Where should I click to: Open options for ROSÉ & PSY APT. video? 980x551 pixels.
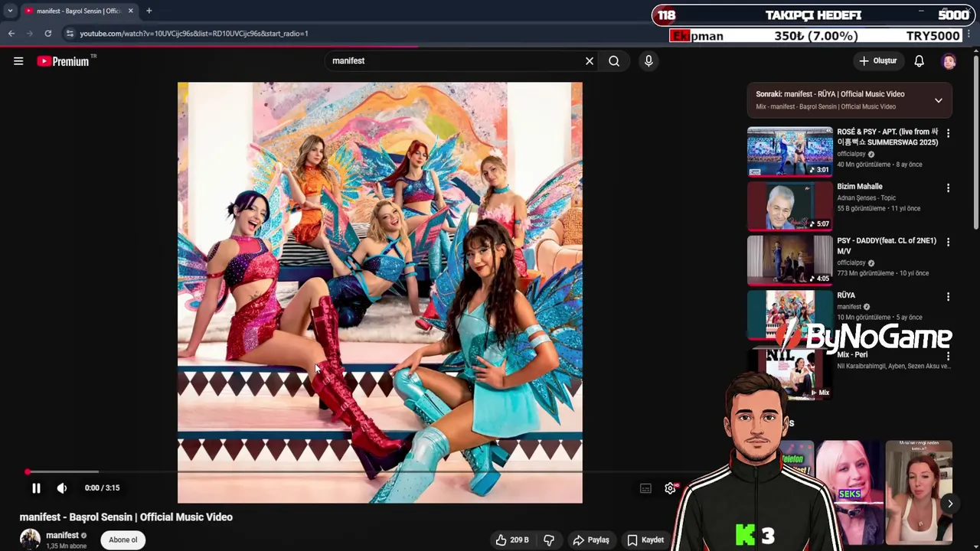pyautogui.click(x=948, y=133)
